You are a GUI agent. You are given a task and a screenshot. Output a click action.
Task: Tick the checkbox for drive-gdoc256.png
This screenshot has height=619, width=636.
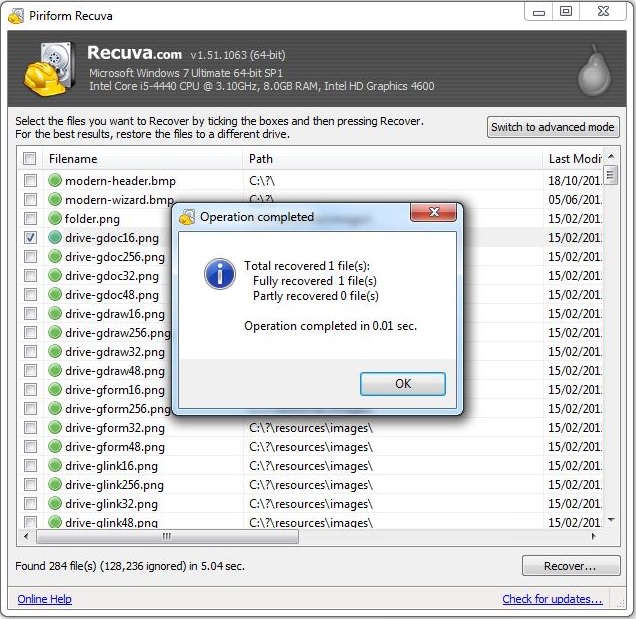pos(30,257)
